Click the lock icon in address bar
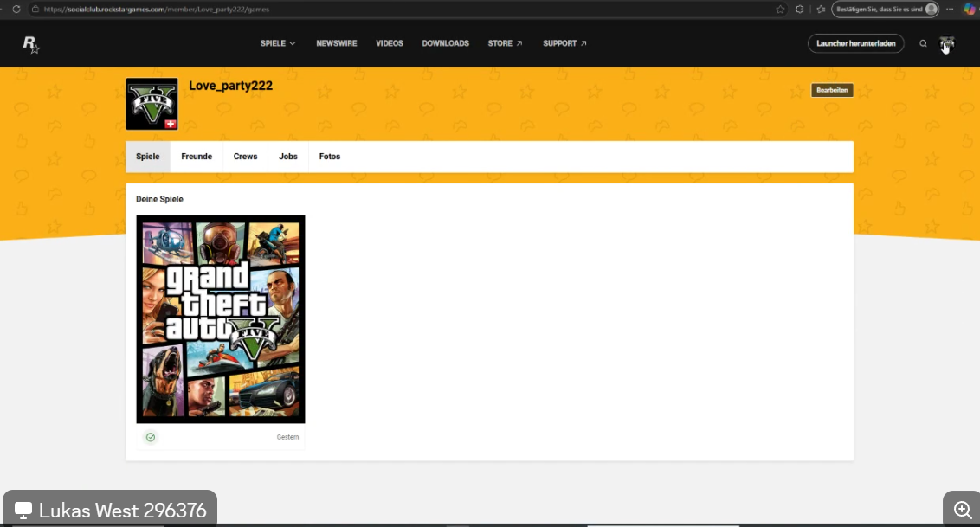Viewport: 980px width, 527px height. click(x=35, y=10)
